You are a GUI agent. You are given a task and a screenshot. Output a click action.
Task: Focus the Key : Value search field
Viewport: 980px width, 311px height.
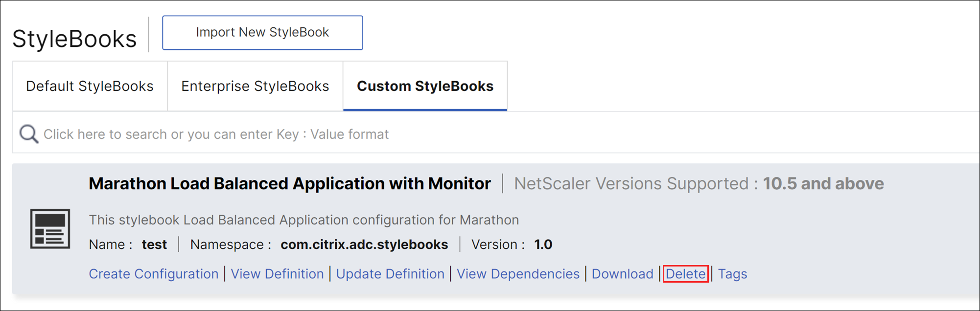point(495,133)
